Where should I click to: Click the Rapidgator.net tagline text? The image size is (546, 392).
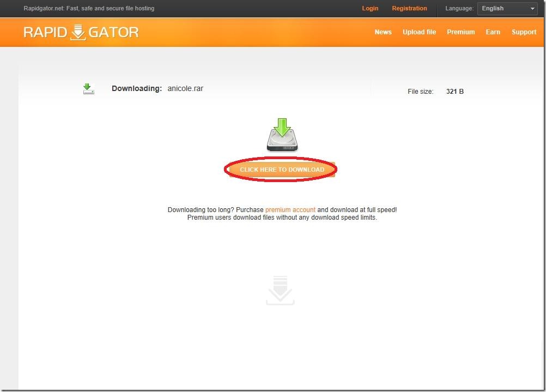tap(89, 8)
